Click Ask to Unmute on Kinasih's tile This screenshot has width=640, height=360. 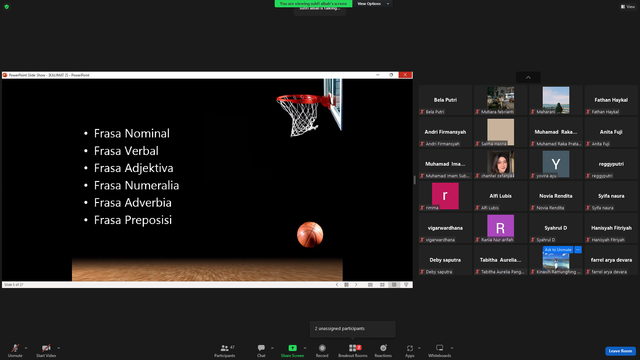pyautogui.click(x=558, y=249)
